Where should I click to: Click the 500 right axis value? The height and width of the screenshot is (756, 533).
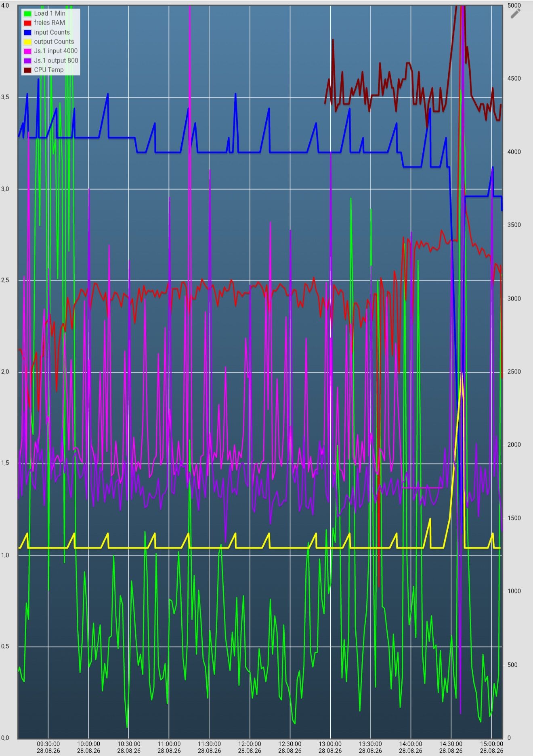512,665
